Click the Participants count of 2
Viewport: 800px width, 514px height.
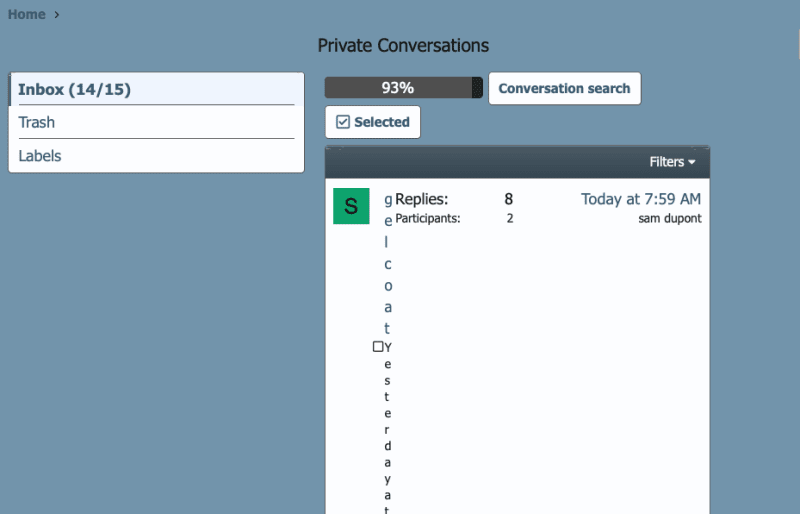pos(509,218)
